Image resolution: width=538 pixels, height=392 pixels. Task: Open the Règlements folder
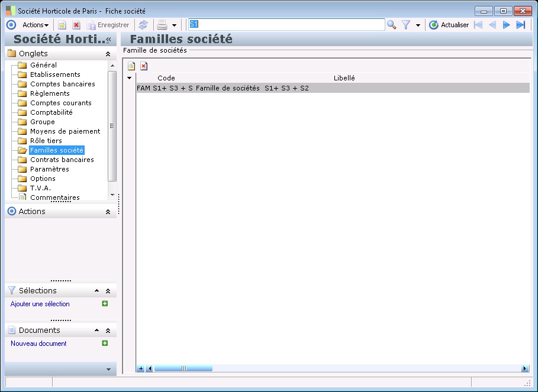pyautogui.click(x=50, y=93)
